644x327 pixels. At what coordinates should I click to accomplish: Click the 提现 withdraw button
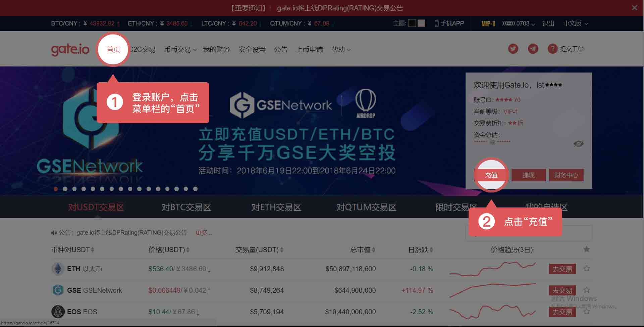click(529, 175)
